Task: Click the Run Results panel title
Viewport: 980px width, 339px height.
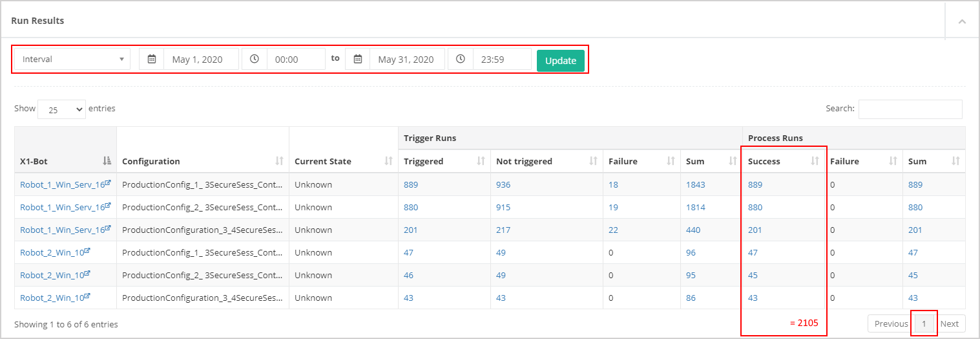Action: click(37, 21)
